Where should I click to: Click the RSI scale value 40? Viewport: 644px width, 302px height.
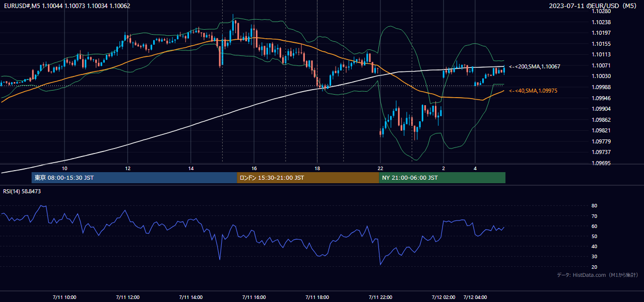coord(595,246)
